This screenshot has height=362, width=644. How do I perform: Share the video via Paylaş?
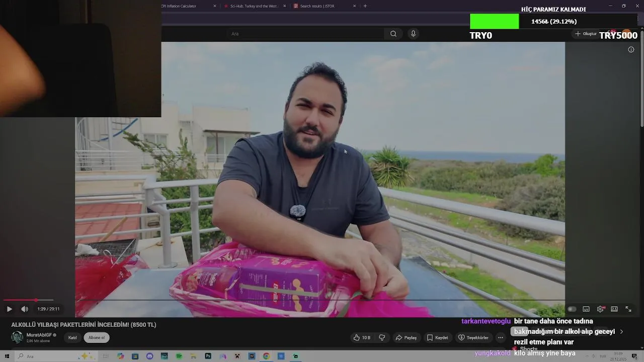coord(406,337)
